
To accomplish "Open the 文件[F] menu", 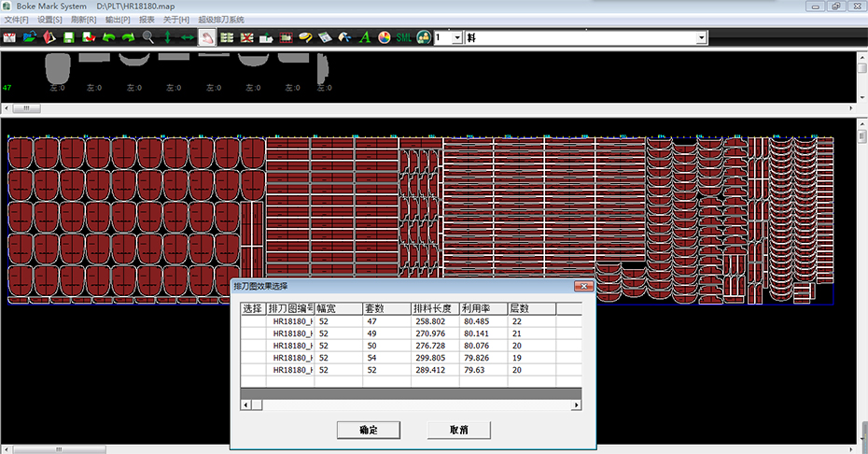I will click(16, 19).
